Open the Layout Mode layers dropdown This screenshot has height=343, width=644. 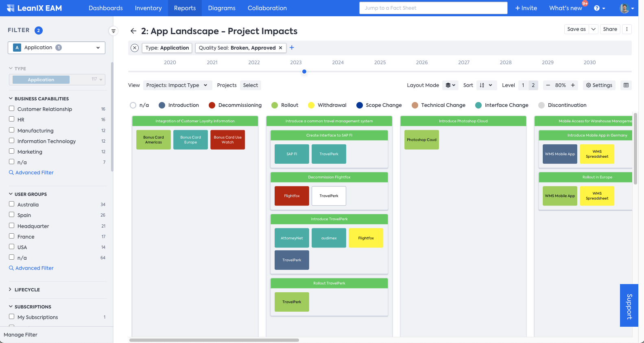(450, 85)
